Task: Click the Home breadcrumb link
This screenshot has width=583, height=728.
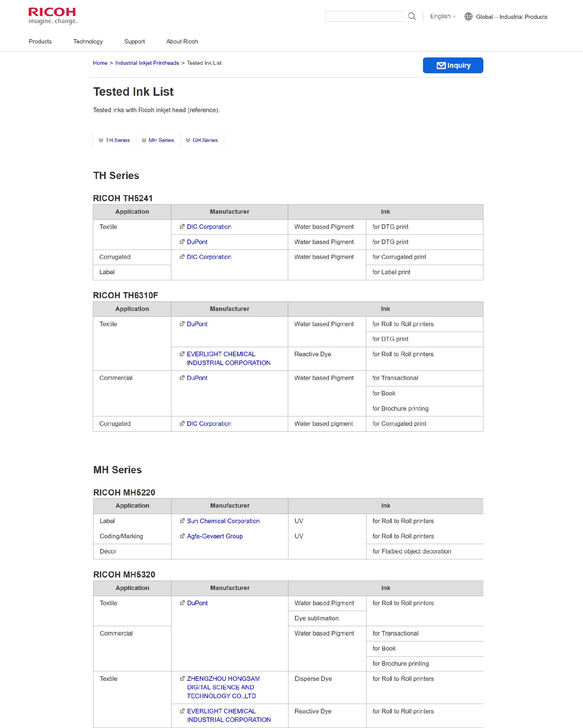Action: pyautogui.click(x=100, y=63)
